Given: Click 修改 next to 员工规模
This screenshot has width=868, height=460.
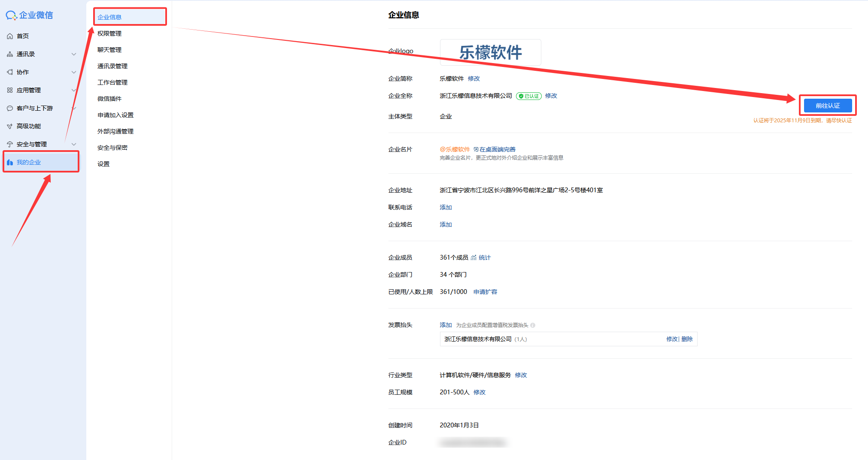Looking at the screenshot, I should click(x=480, y=392).
